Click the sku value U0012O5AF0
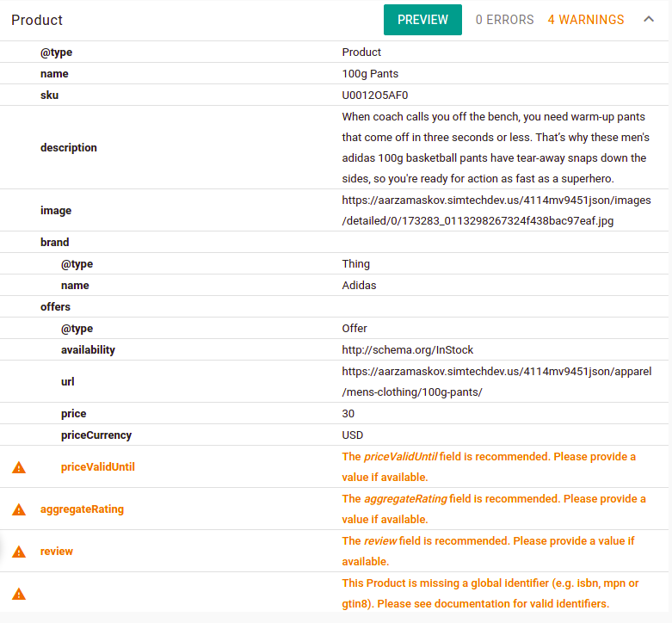This screenshot has width=672, height=623. click(375, 96)
